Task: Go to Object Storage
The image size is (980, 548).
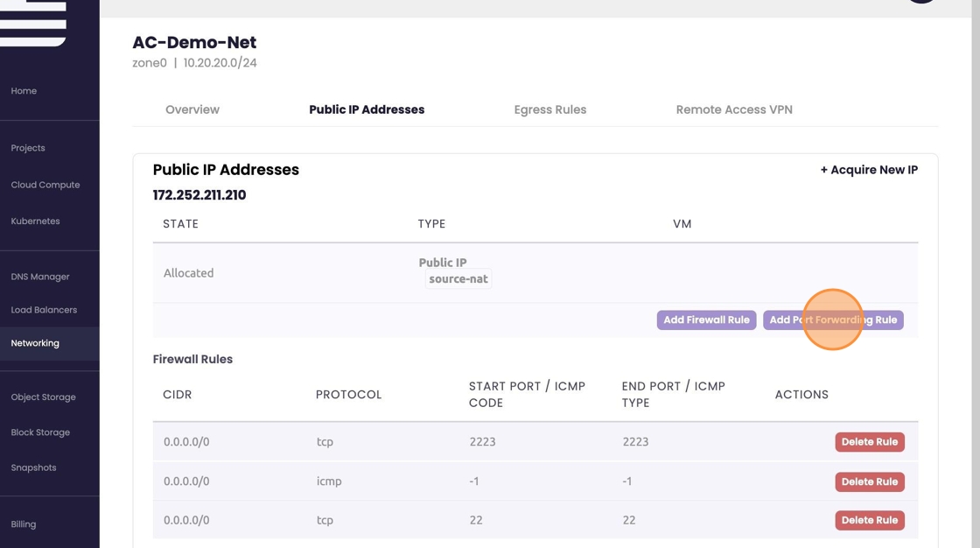Action: pyautogui.click(x=44, y=397)
